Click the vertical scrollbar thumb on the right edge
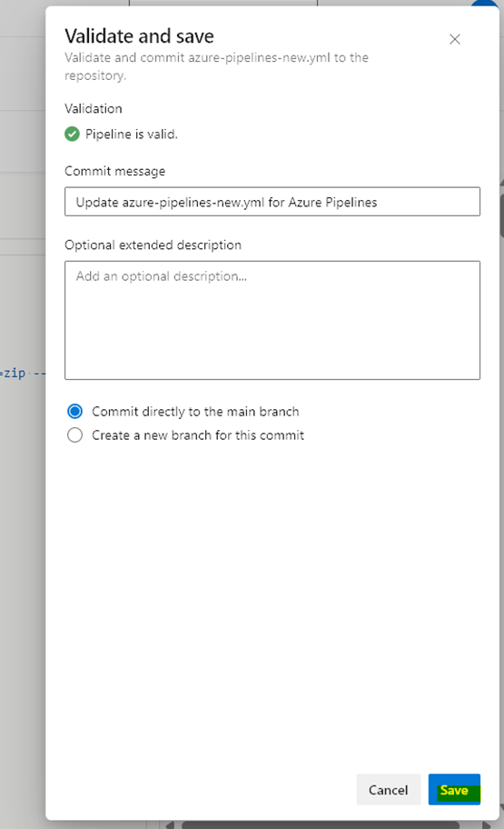Screen dimensions: 504x829 click(x=502, y=215)
